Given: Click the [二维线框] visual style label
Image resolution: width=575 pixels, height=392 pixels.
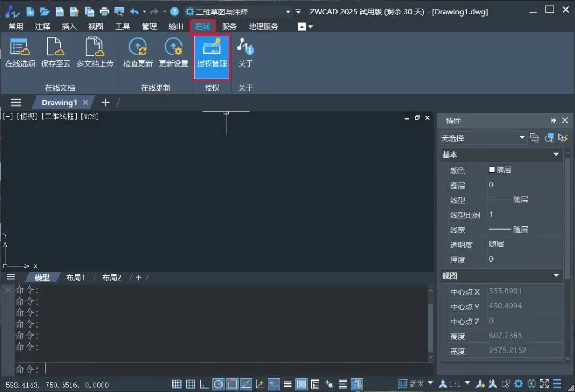Looking at the screenshot, I should tap(59, 117).
